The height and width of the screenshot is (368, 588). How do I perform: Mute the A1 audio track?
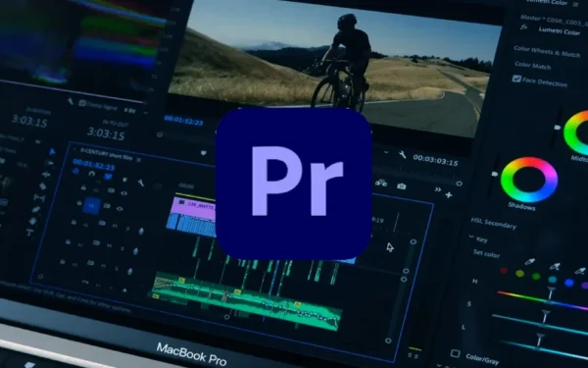tap(115, 227)
